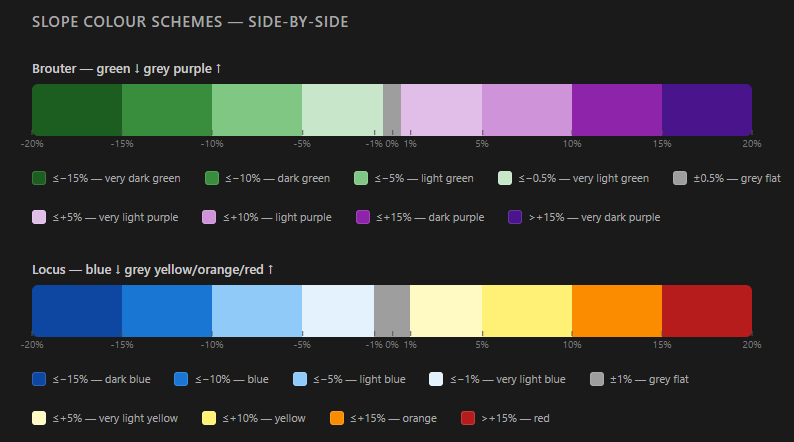Select the orange segment in Locus bar
This screenshot has width=794, height=442.
point(617,311)
